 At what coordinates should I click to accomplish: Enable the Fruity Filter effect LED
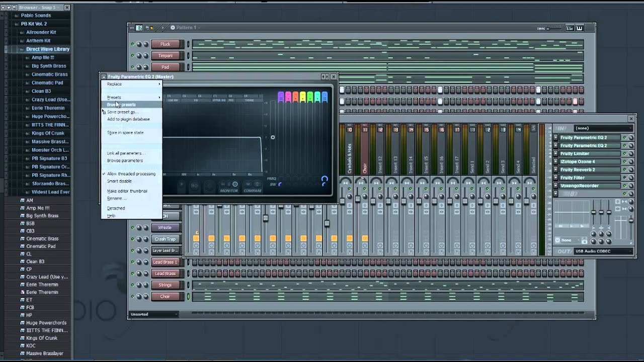624,177
